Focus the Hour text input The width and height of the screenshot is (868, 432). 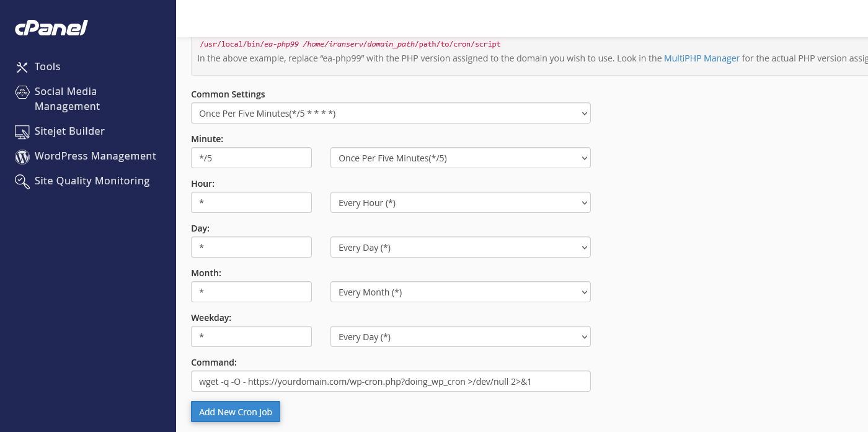[x=251, y=203]
